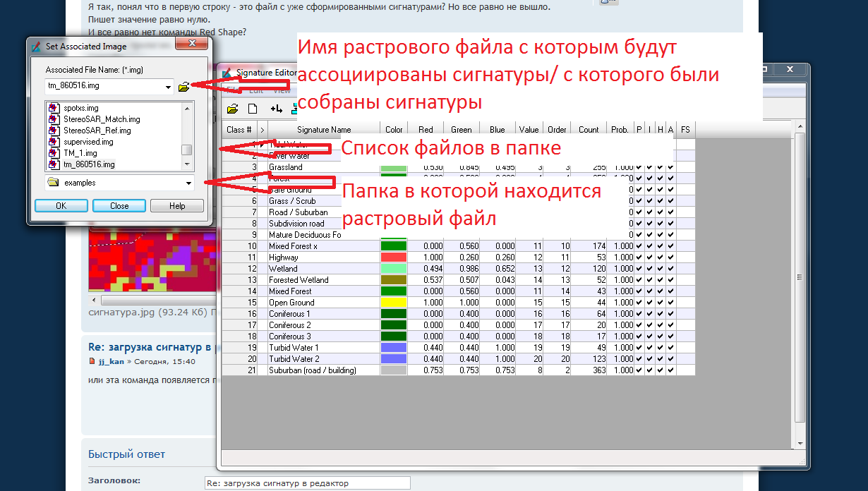Open file browser icon next to tm_860516.img field
The width and height of the screenshot is (868, 491).
[184, 87]
